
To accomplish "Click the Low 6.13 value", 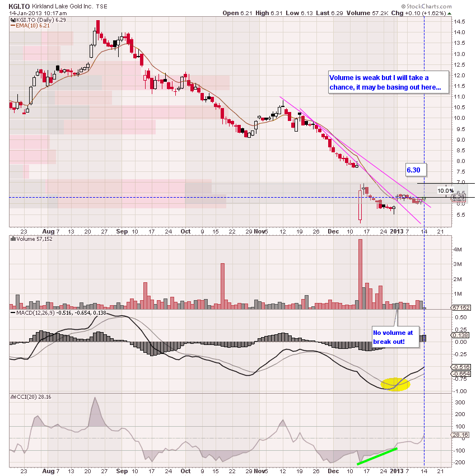I will click(x=300, y=13).
